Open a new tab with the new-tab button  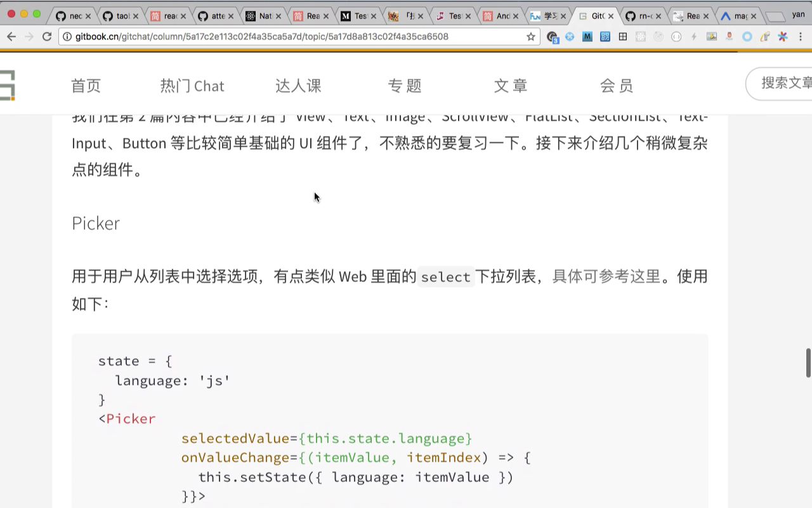point(775,17)
